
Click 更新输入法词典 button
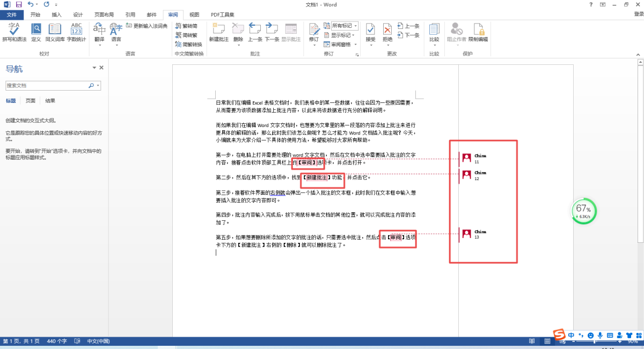pyautogui.click(x=147, y=26)
